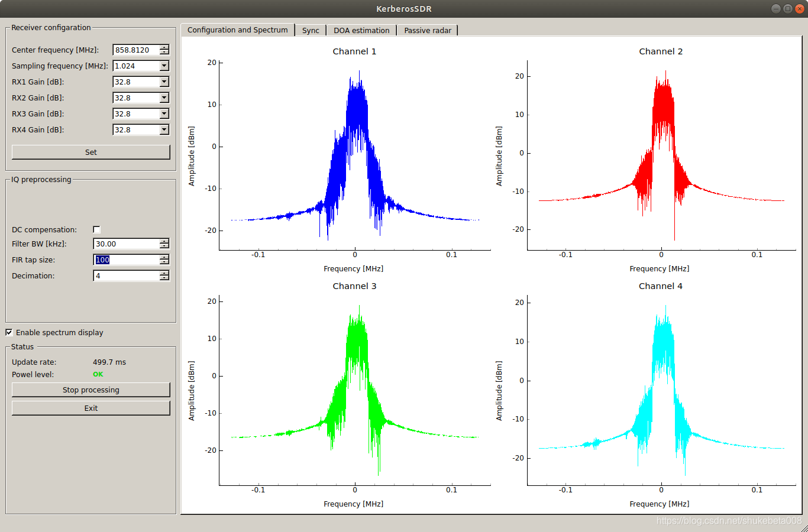Viewport: 808px width, 532px height.
Task: Decrease Filter BW with down arrow
Action: tap(164, 246)
